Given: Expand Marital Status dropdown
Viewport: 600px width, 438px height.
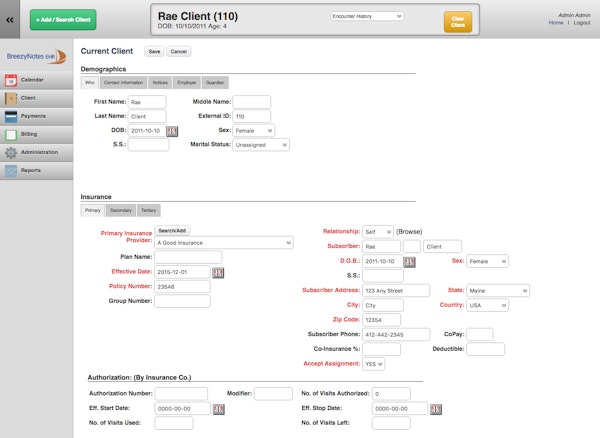Looking at the screenshot, I should 261,145.
